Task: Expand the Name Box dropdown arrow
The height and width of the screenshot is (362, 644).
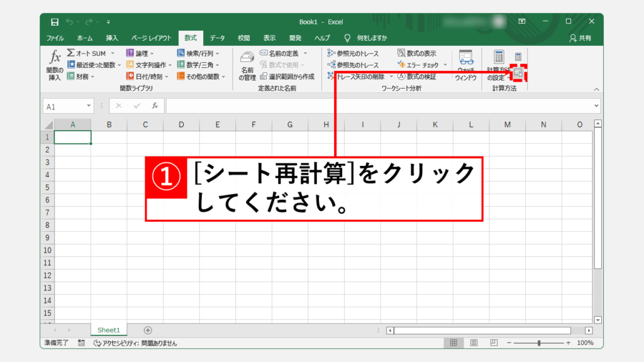Action: click(89, 106)
